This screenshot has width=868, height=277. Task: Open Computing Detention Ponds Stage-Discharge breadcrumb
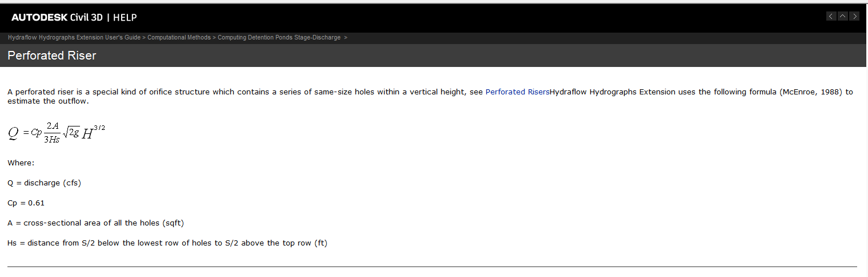[279, 38]
